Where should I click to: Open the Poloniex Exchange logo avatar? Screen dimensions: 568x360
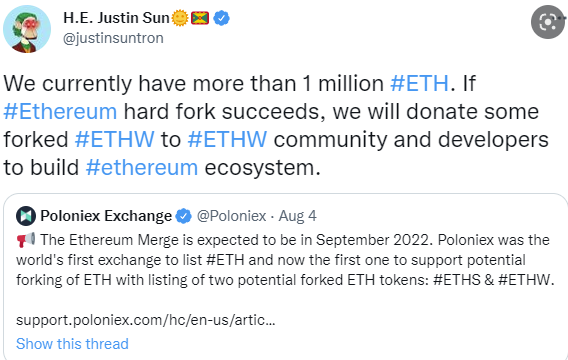(x=26, y=216)
